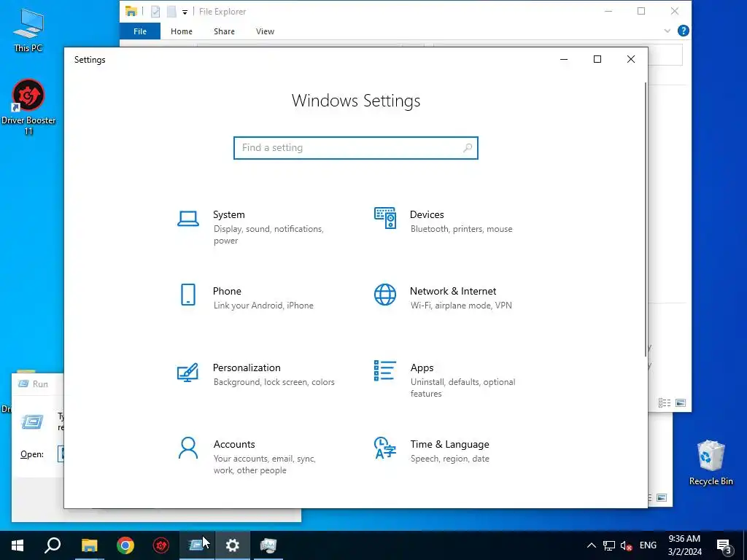The height and width of the screenshot is (560, 747).
Task: Open the last taskbar app with the monitor icon
Action: point(268,545)
